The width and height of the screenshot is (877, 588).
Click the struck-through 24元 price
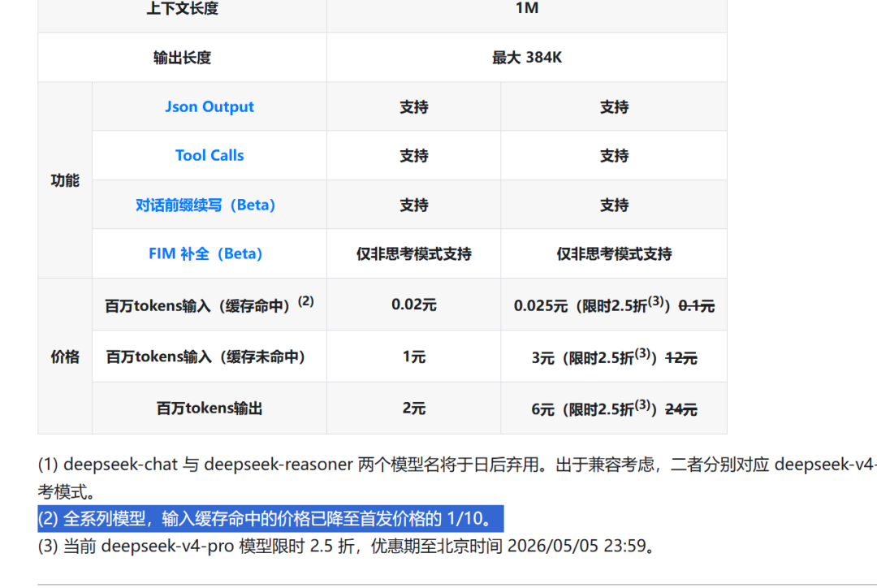point(680,409)
